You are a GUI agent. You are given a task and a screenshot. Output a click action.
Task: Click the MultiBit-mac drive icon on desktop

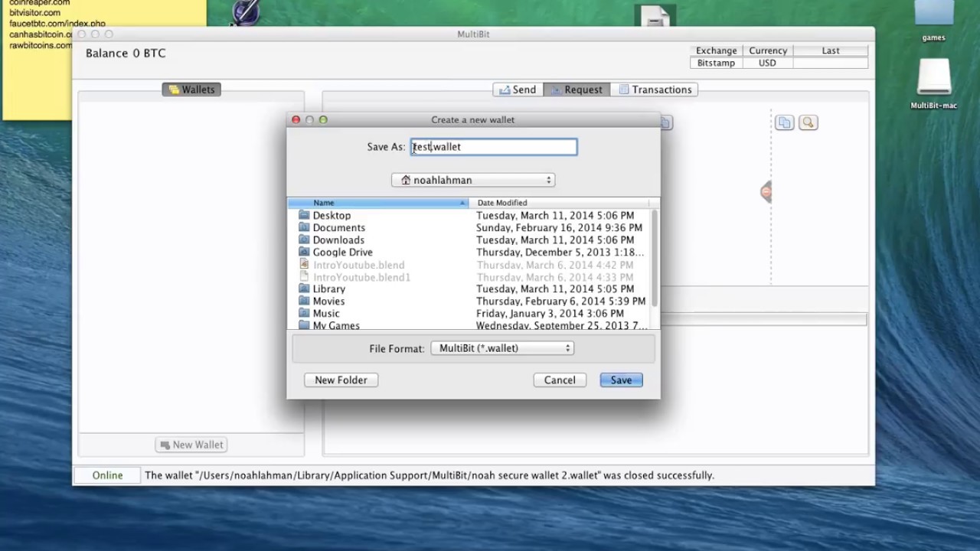click(x=933, y=79)
